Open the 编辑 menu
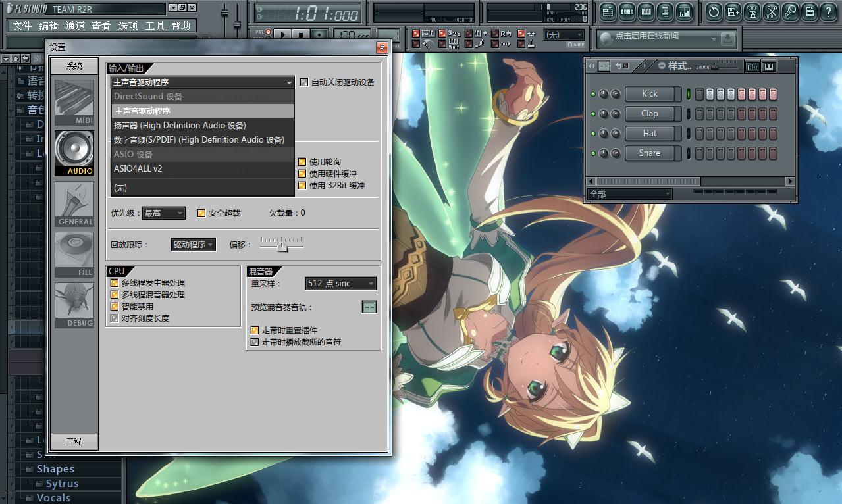Screen dimensions: 842x504 (x=49, y=26)
